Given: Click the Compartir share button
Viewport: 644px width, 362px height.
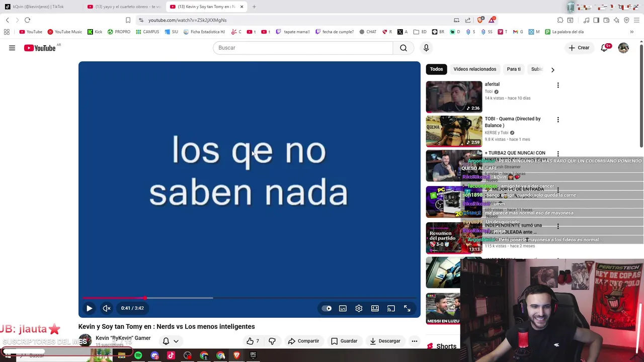Looking at the screenshot, I should (x=303, y=341).
